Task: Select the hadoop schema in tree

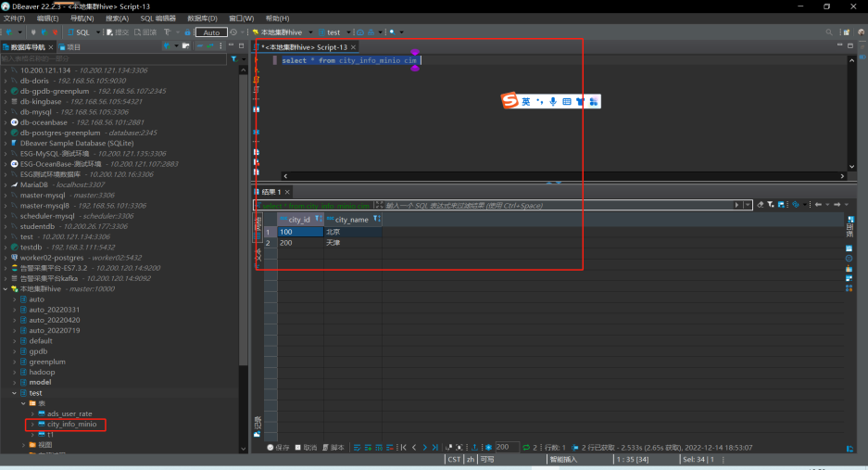Action: (42, 372)
